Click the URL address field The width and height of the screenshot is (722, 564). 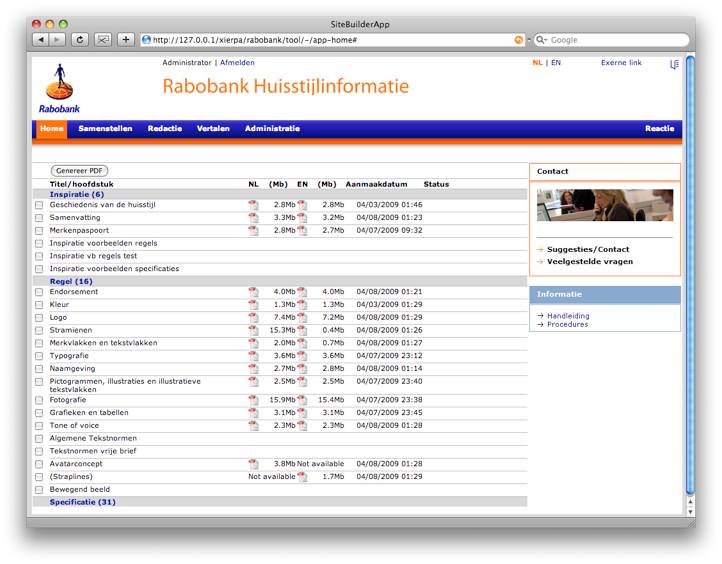point(332,40)
